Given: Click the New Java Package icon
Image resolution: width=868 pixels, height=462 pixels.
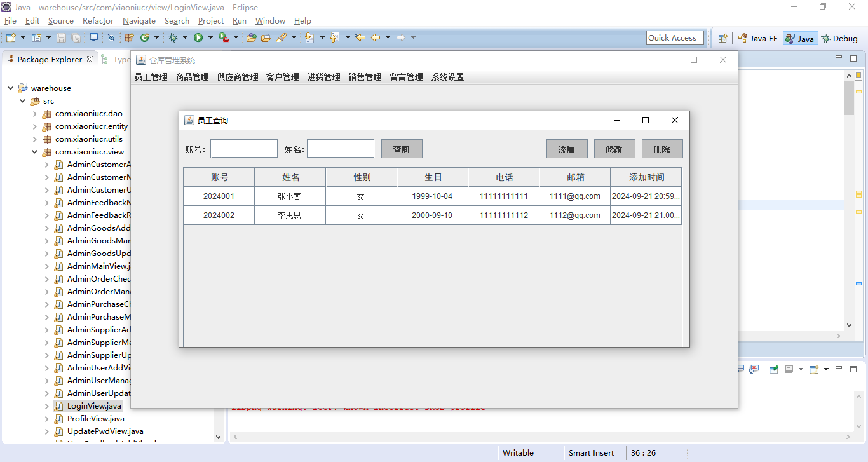Looking at the screenshot, I should [129, 38].
